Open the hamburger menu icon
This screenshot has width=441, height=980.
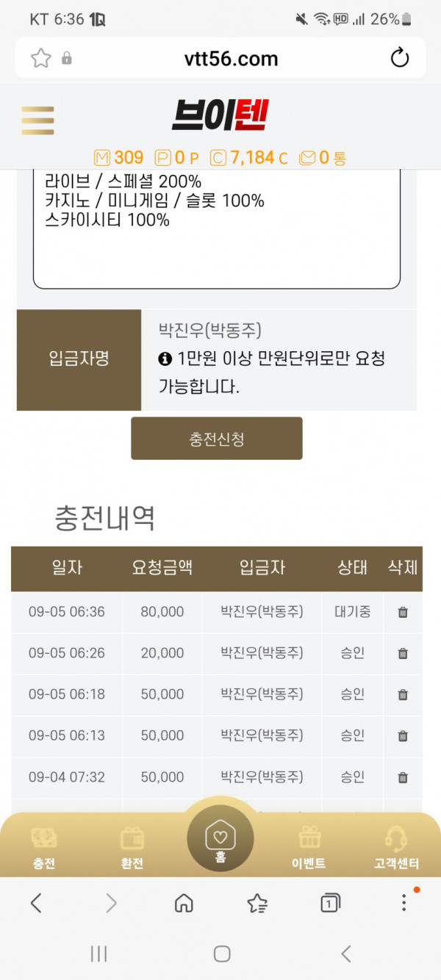(37, 120)
